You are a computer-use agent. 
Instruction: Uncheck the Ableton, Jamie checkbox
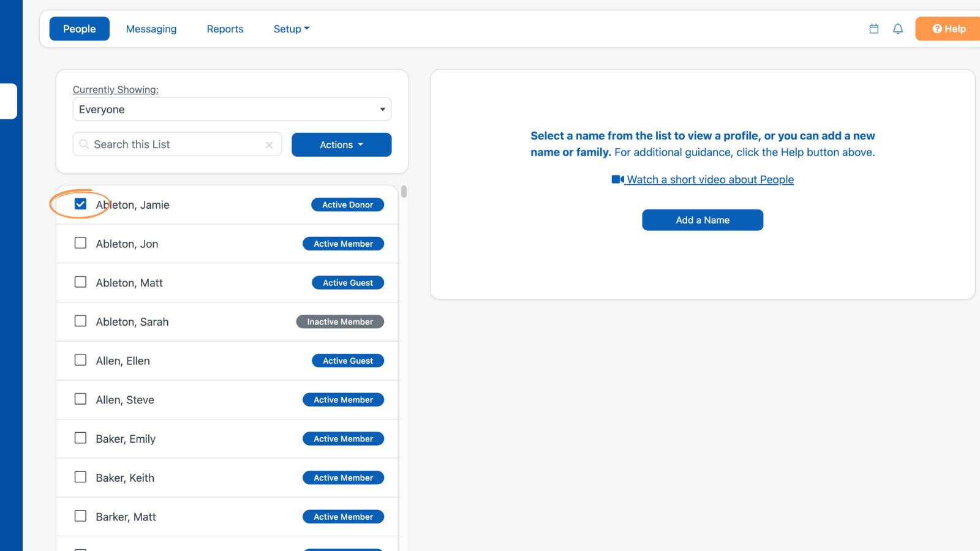tap(80, 204)
